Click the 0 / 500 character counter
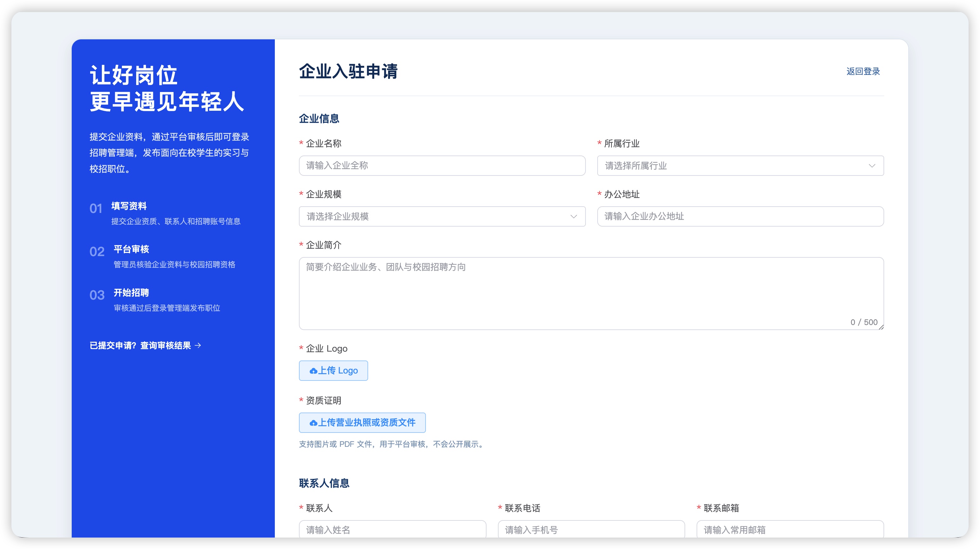 coord(864,322)
